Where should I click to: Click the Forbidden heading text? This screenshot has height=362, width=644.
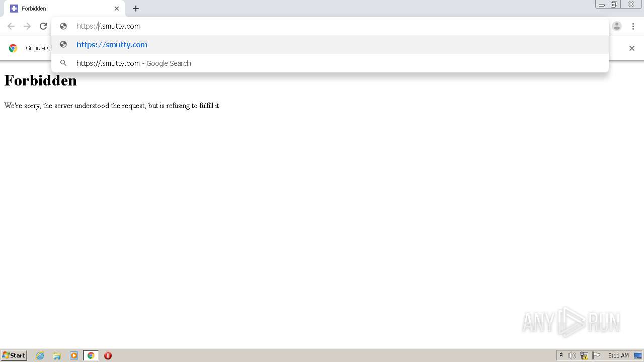(x=40, y=80)
